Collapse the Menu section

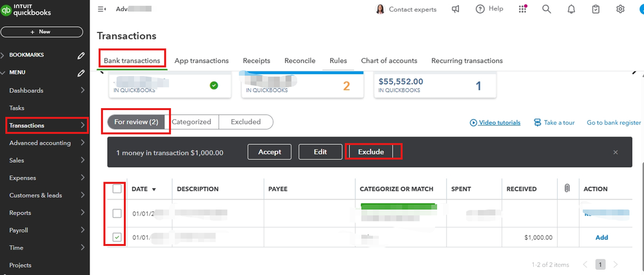point(3,72)
